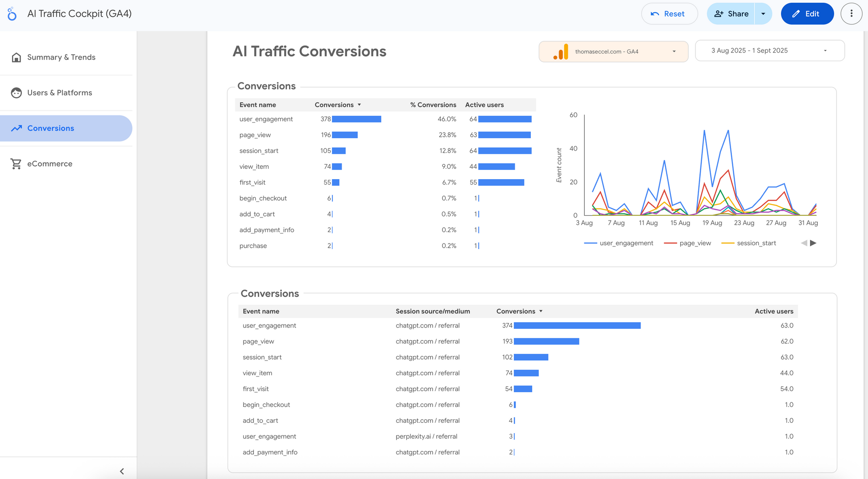Collapse the sidebar with the chevron
The image size is (868, 479).
click(x=121, y=471)
